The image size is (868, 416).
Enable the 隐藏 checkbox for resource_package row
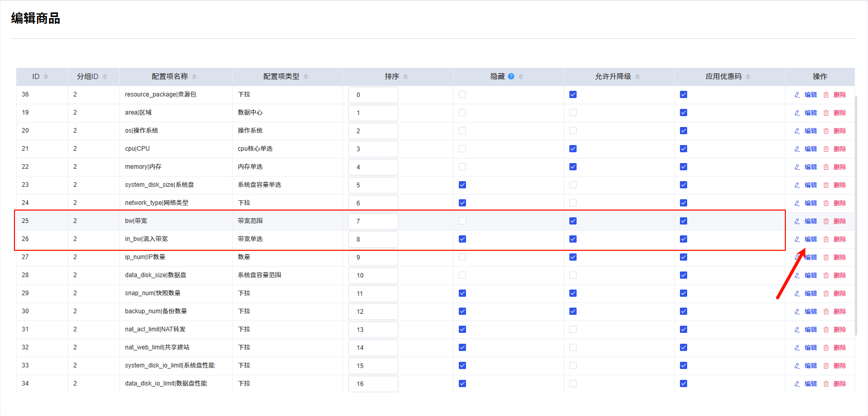pos(462,94)
